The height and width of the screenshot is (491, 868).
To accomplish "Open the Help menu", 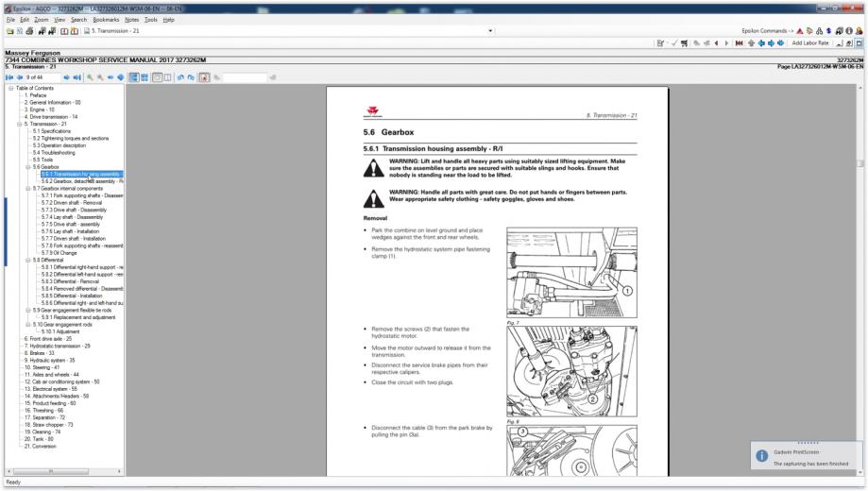I will click(168, 20).
